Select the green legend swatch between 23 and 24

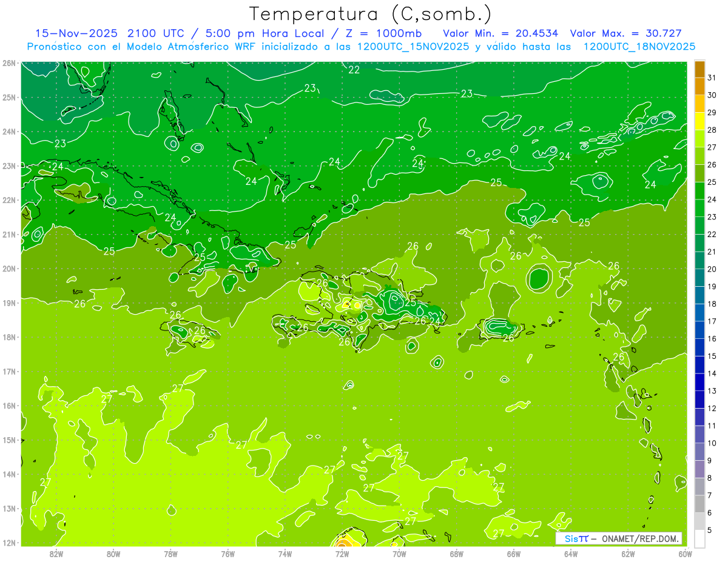699,209
